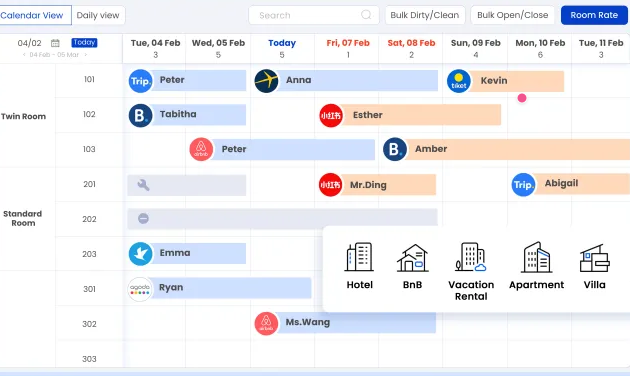Select Booking.com icon on Tabitha's booking
This screenshot has width=630, height=376.
tap(140, 115)
